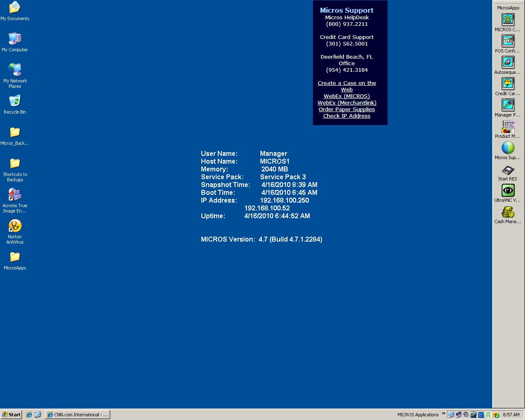Open the Credit Card utility icon
The height and width of the screenshot is (420, 525).
coord(508,84)
